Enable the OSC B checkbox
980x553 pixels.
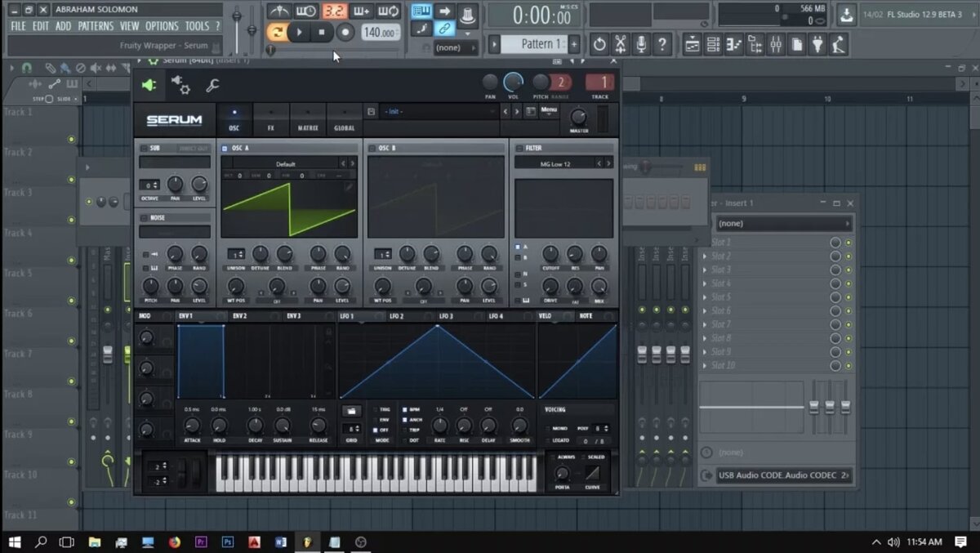tap(372, 149)
